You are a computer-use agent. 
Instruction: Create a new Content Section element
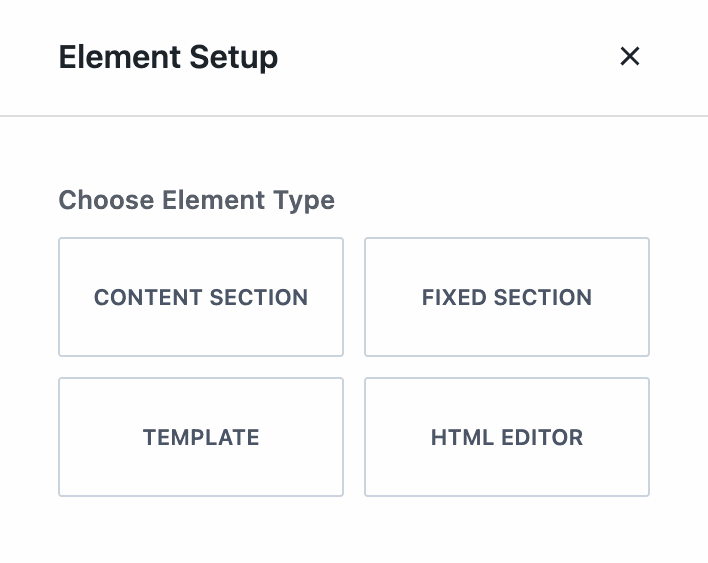(x=201, y=297)
